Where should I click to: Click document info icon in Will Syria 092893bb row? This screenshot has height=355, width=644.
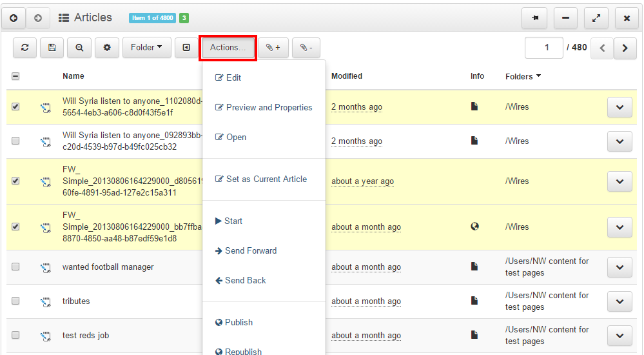(x=474, y=140)
